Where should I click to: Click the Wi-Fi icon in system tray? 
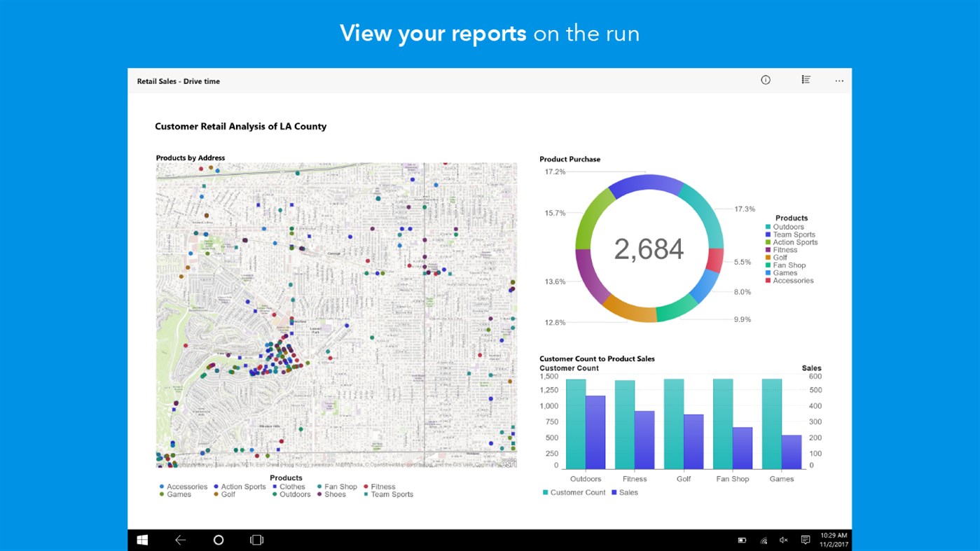(762, 539)
